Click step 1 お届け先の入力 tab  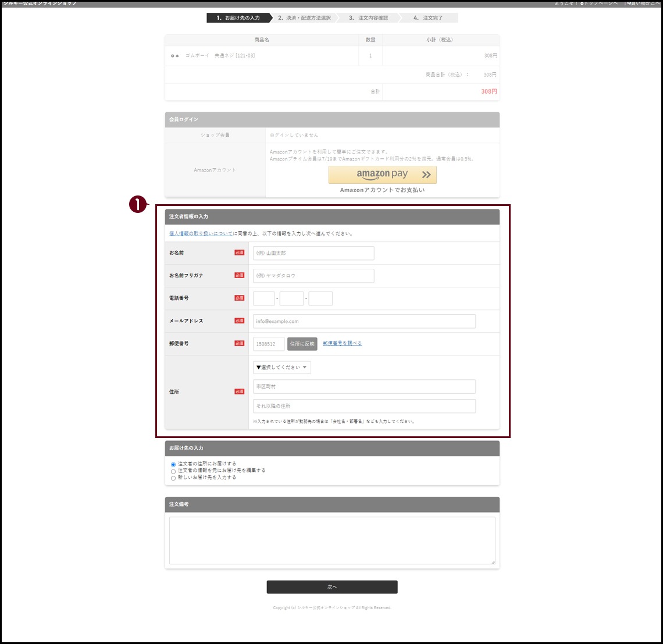[238, 18]
